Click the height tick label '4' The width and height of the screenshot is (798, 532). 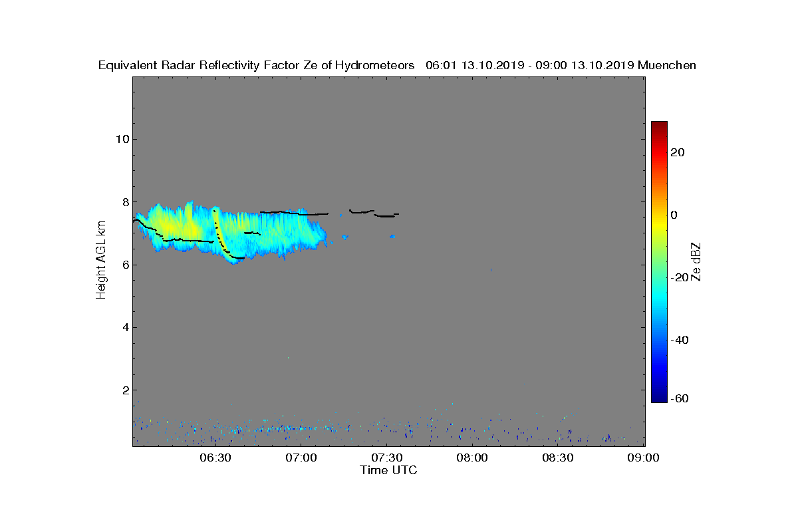(x=125, y=327)
